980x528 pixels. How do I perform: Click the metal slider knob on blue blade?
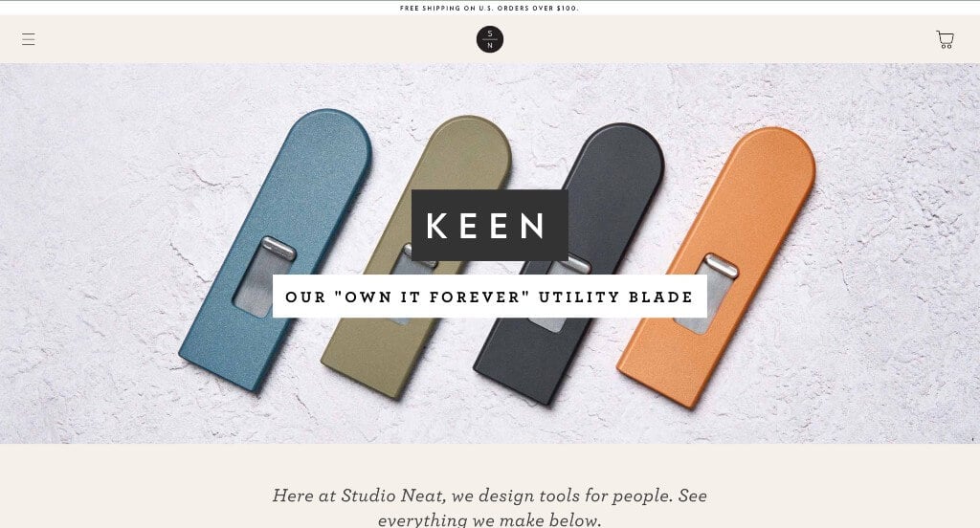[x=278, y=248]
